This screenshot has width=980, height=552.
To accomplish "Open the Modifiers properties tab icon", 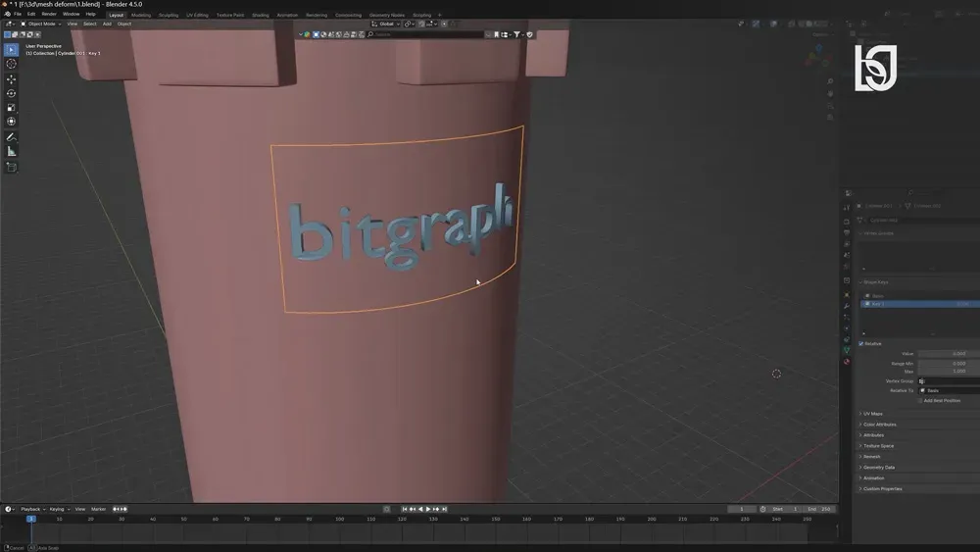I will click(847, 306).
